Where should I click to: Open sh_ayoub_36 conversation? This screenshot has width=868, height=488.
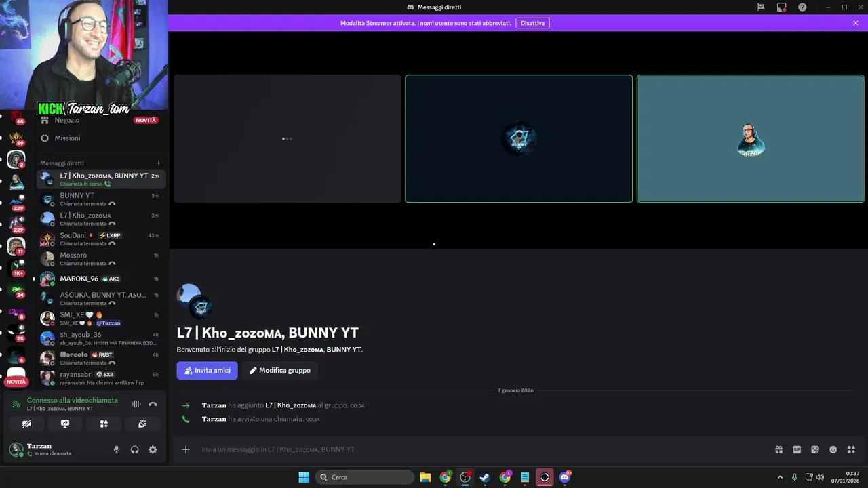coord(100,338)
